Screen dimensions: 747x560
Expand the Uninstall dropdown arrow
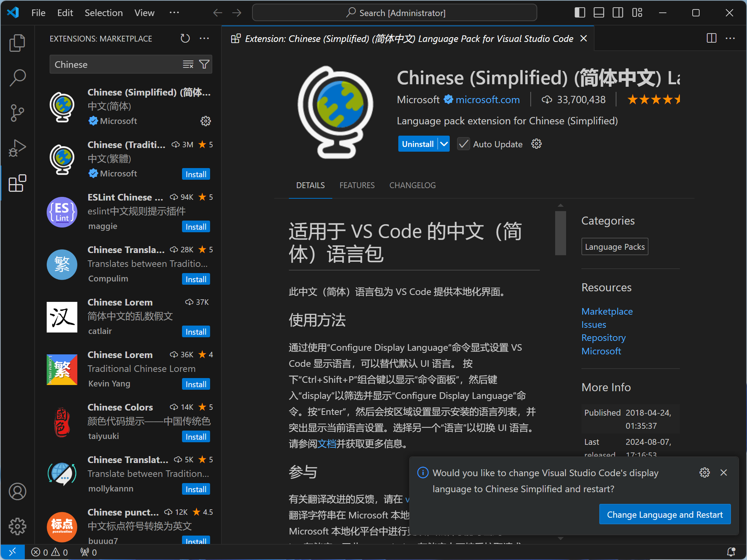[444, 144]
